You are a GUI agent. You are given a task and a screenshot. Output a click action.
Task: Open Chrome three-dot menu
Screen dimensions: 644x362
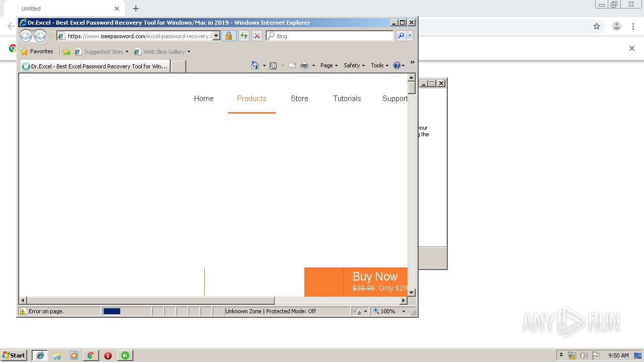tap(633, 26)
